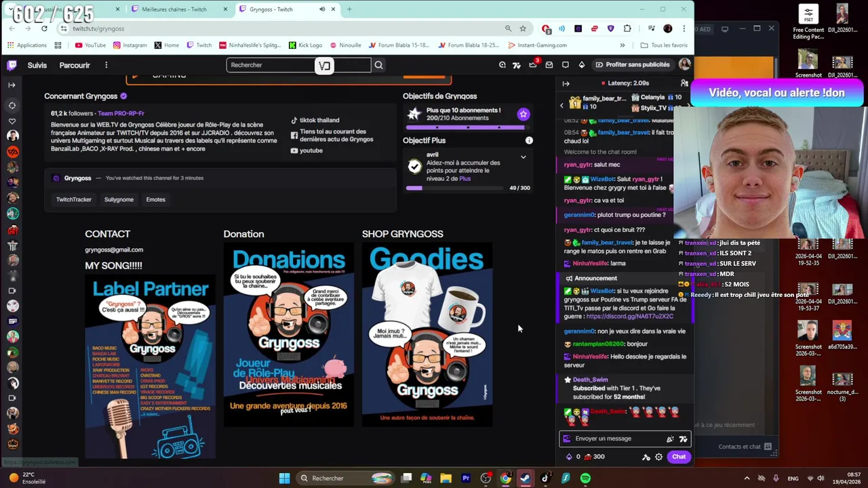
Task: Open Tous les favoris folder
Action: (664, 45)
